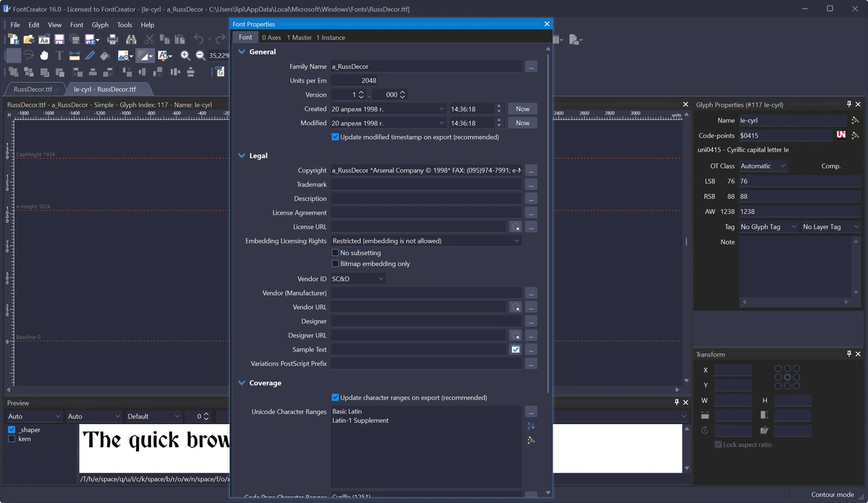Viewport: 868px width, 503px height.
Task: Click the Save All stacked disks icon
Action: [75, 39]
